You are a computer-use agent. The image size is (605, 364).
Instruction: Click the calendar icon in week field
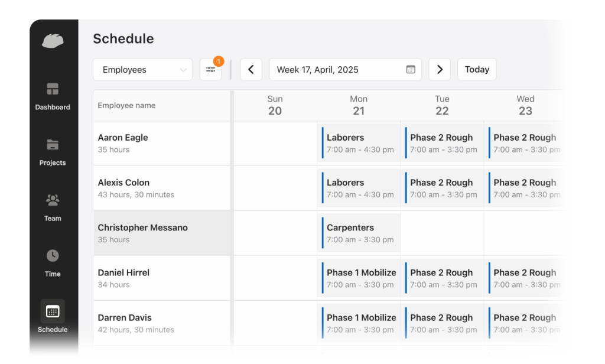411,70
